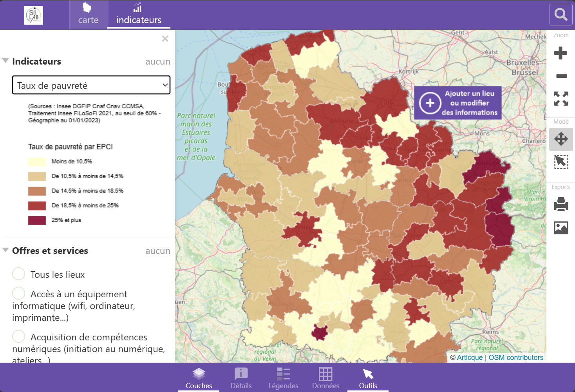Open the OSM contributors link
This screenshot has width=575, height=392.
click(x=516, y=357)
